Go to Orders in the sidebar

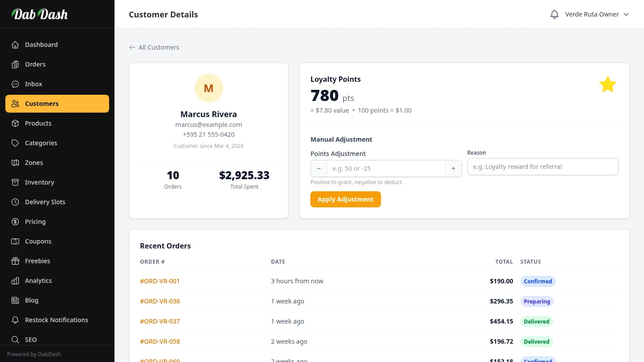(35, 64)
